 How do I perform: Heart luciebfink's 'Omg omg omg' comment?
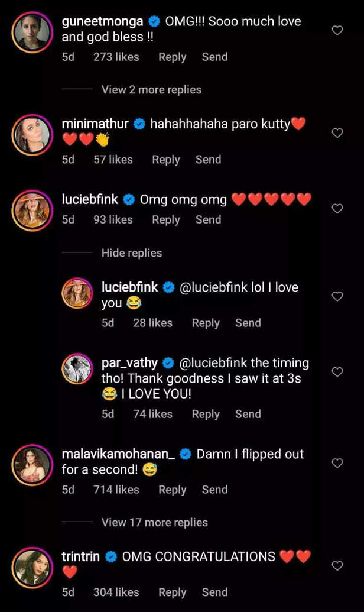click(337, 209)
